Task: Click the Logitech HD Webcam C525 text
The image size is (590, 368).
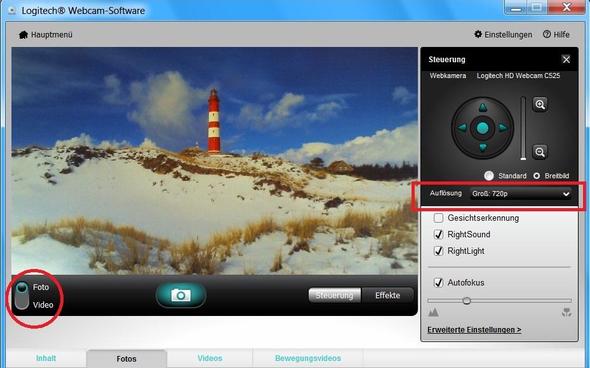Action: click(518, 76)
